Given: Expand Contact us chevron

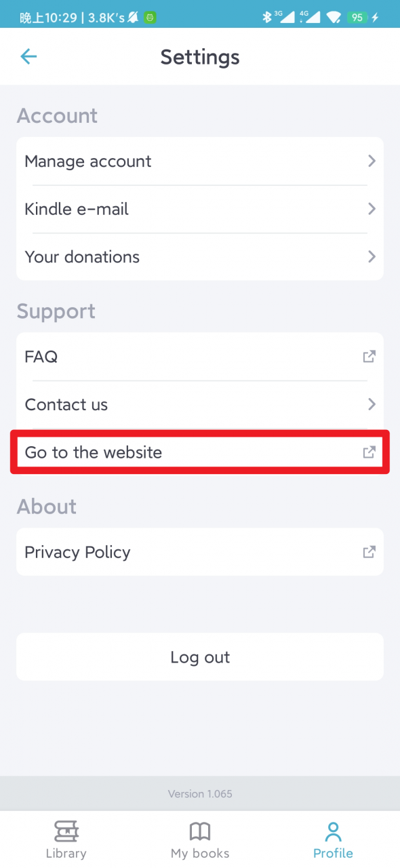Looking at the screenshot, I should 372,404.
